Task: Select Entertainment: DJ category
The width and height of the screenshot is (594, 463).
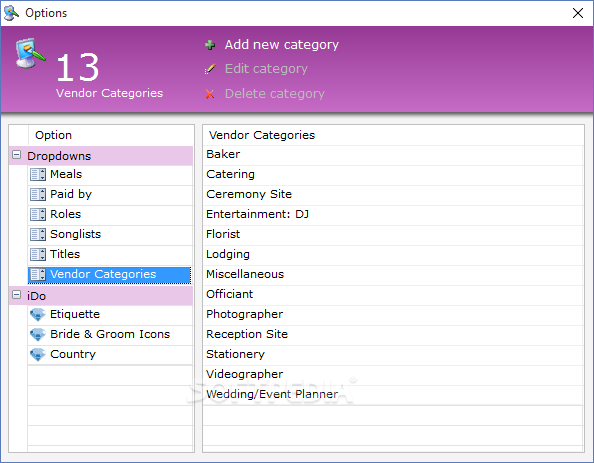Action: click(393, 215)
